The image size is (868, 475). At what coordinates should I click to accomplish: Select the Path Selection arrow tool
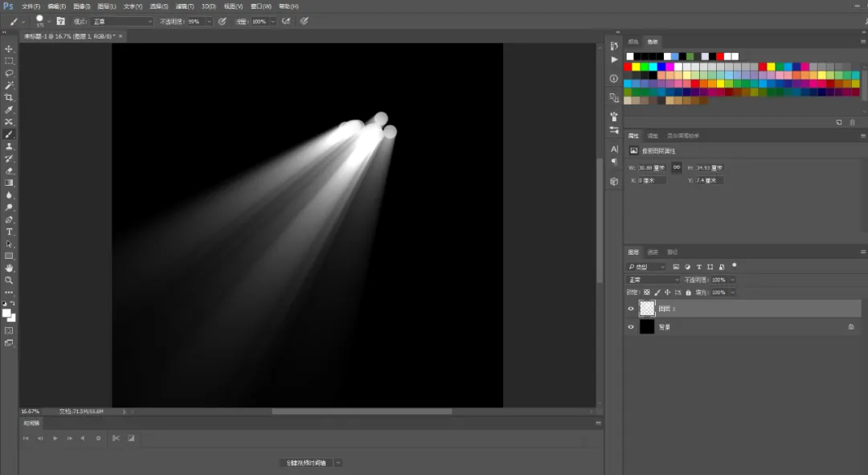(x=9, y=244)
